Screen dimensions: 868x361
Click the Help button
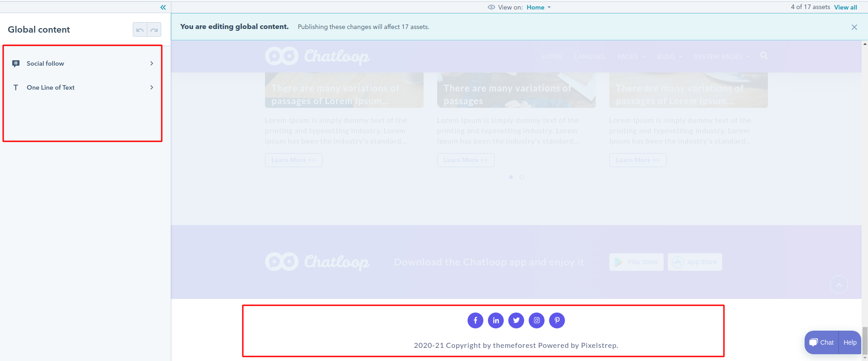pyautogui.click(x=850, y=342)
